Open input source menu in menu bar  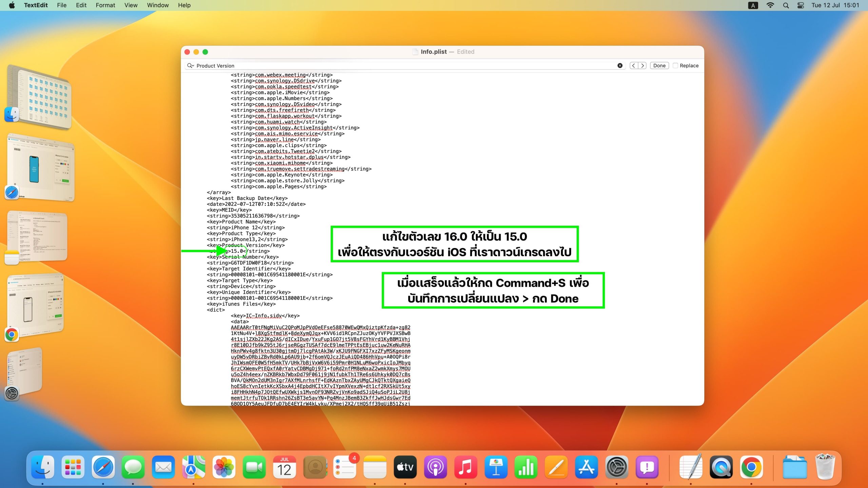[x=753, y=5]
